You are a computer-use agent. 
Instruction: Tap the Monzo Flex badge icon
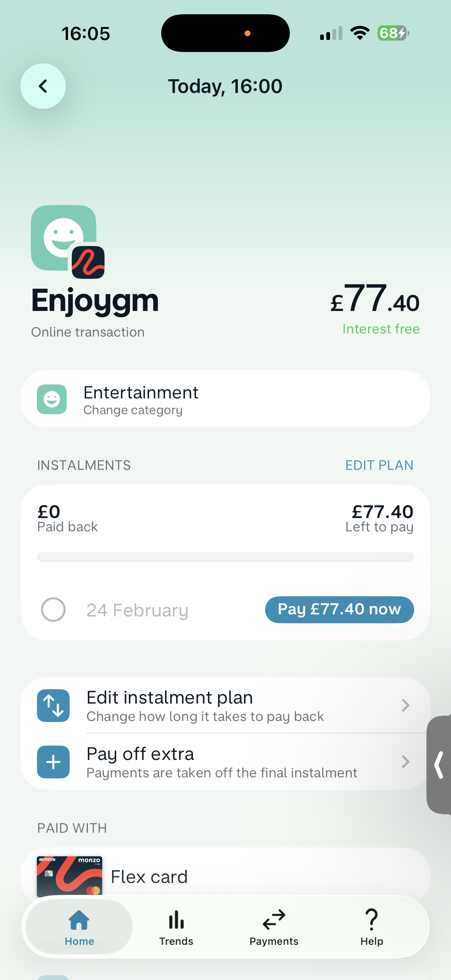click(88, 262)
